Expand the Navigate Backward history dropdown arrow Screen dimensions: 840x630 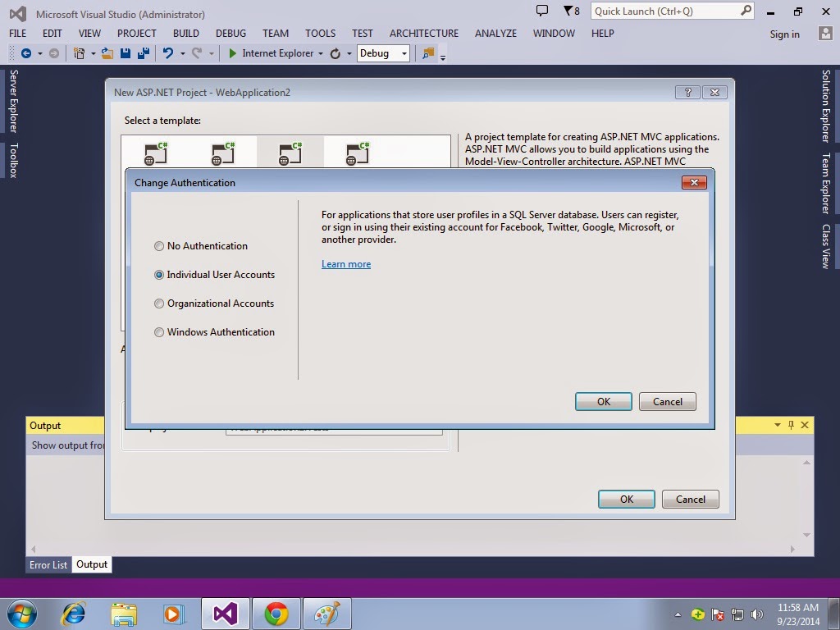pyautogui.click(x=39, y=53)
